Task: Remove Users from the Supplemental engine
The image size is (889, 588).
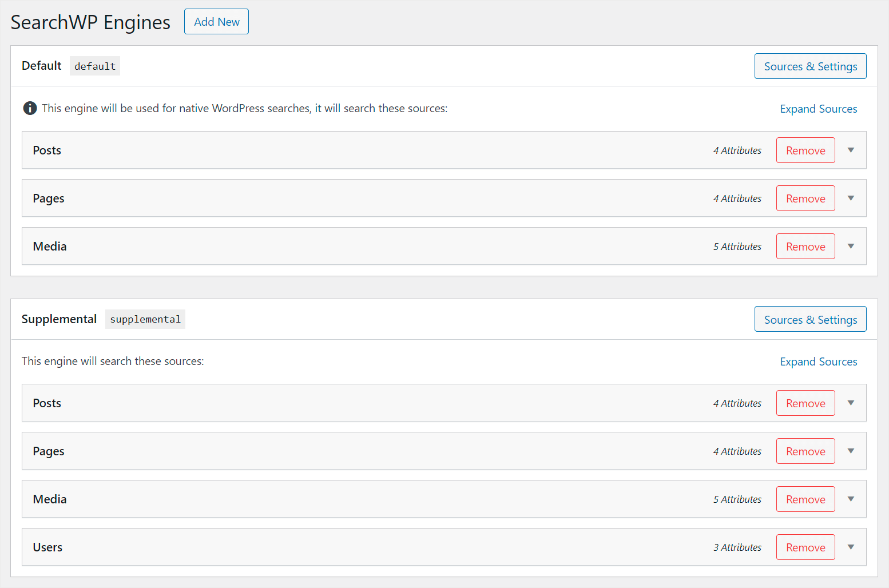Action: (805, 547)
